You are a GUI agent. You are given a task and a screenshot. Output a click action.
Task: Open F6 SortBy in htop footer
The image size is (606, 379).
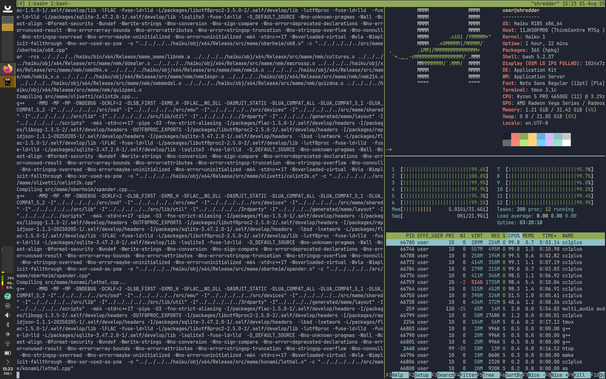[512, 375]
